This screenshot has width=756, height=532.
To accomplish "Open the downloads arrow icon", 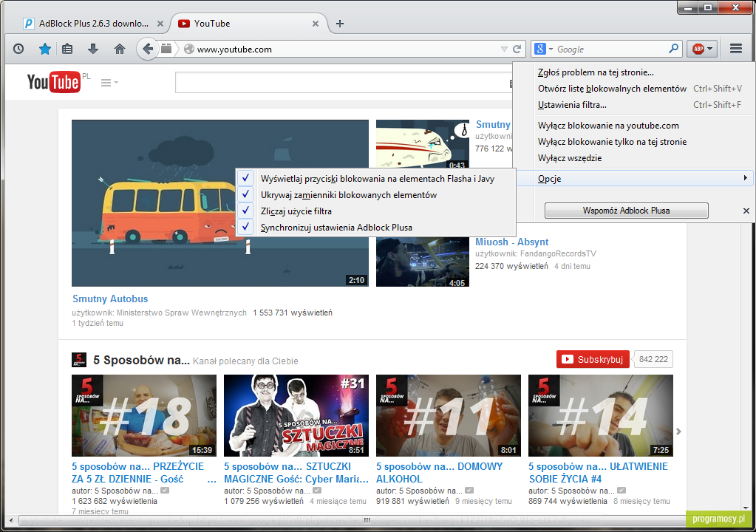I will coord(93,49).
